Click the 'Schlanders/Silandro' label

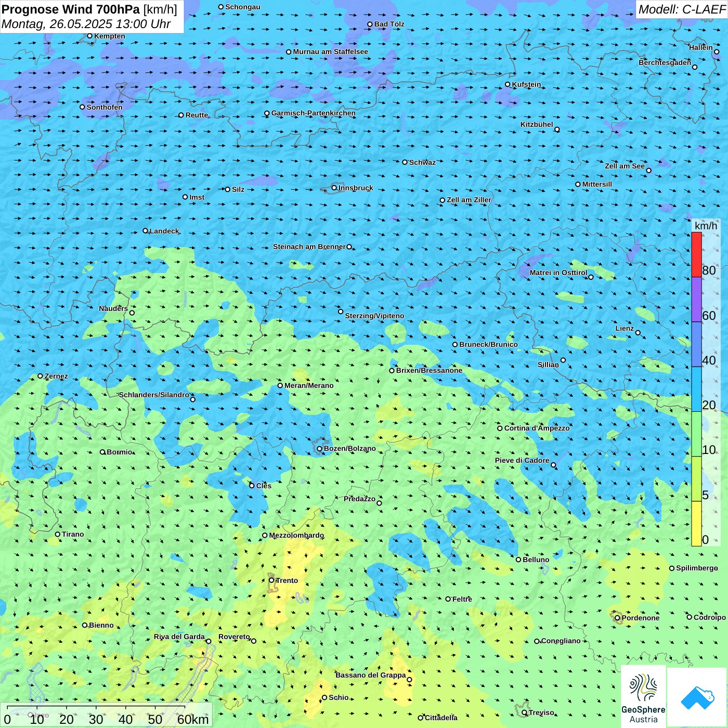154,395
